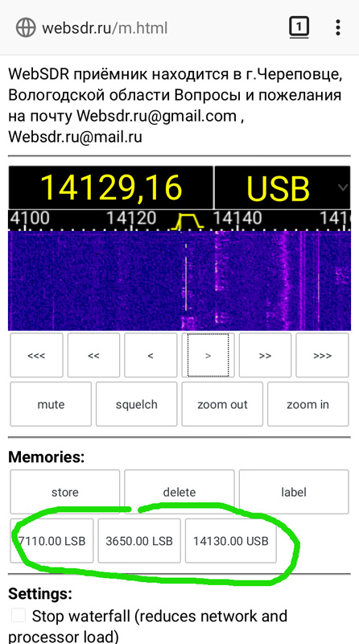The height and width of the screenshot is (644, 359).
Task: Click the 14129,16 frequency display
Action: coord(111,188)
